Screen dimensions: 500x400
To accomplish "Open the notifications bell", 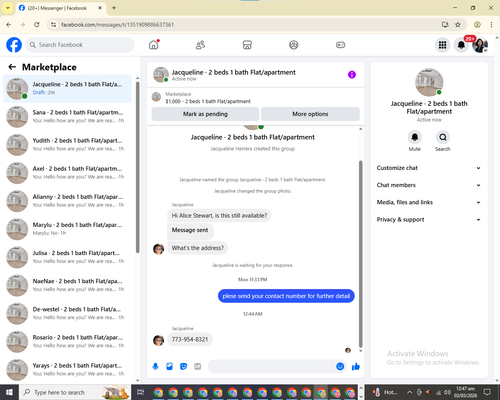I will coord(461,45).
